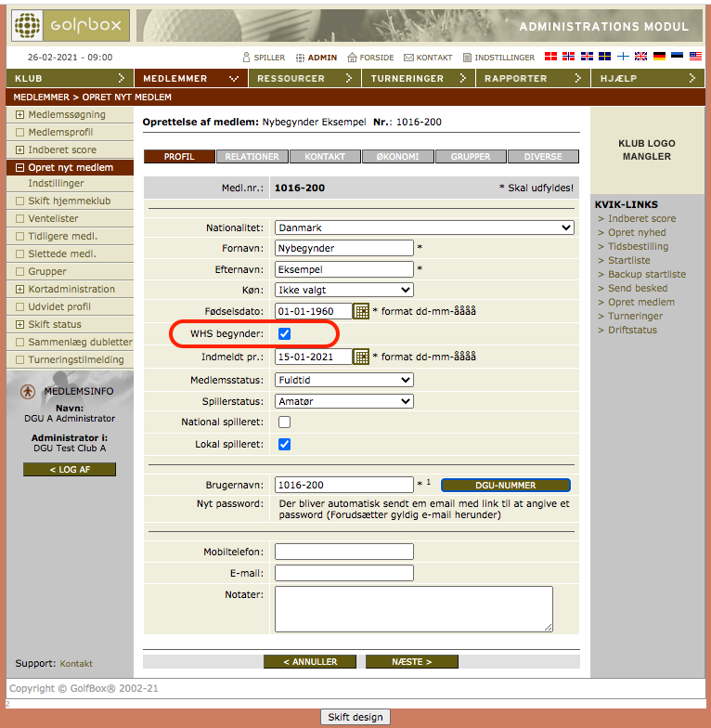Open the Nationalitet dropdown

click(x=424, y=227)
